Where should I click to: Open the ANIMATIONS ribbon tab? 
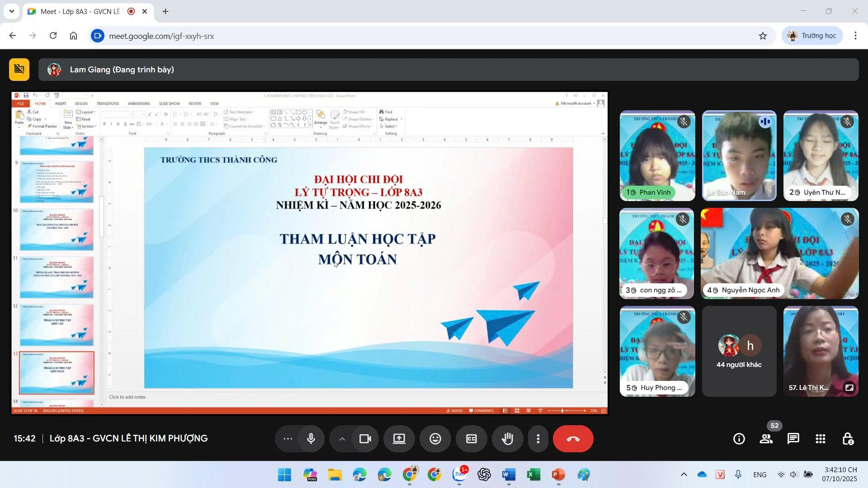pyautogui.click(x=139, y=103)
